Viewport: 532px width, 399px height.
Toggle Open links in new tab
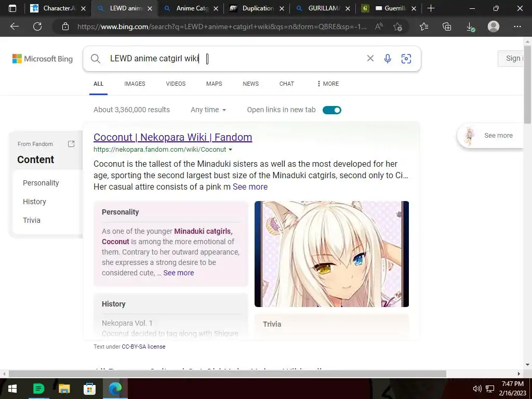332,110
